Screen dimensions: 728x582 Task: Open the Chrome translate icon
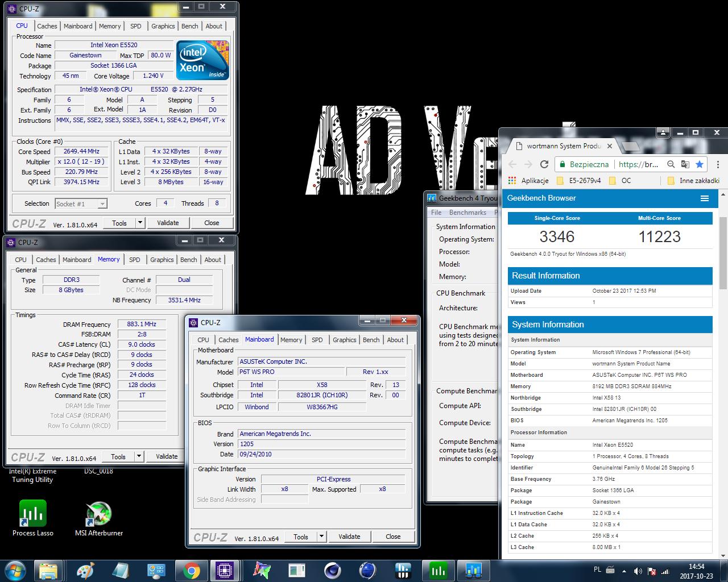(x=685, y=164)
